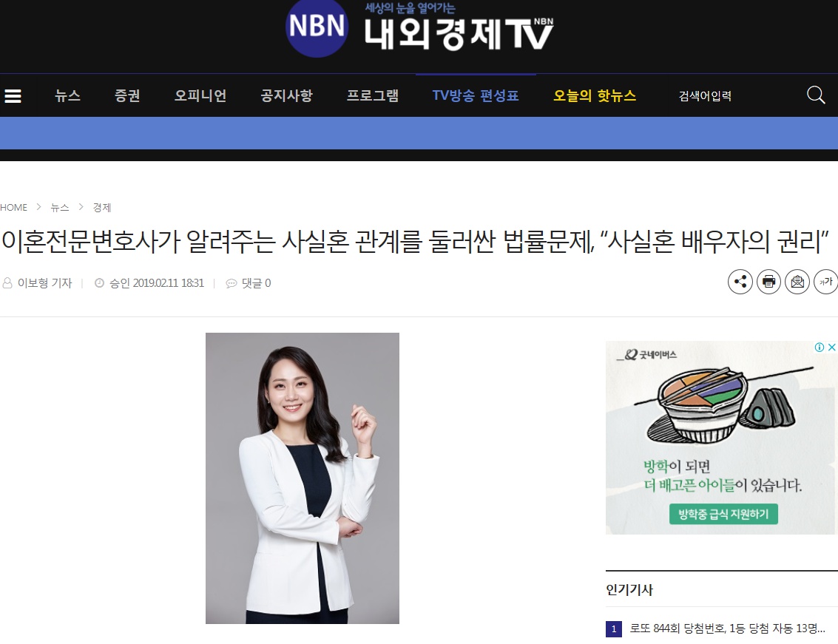
Task: Print the article using printer icon
Action: pos(768,282)
